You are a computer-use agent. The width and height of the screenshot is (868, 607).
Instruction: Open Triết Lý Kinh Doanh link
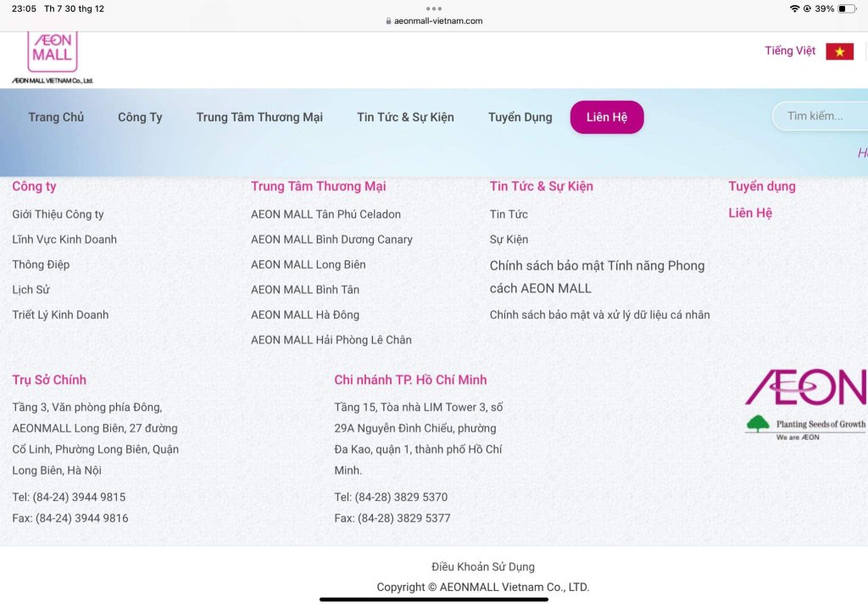click(x=60, y=315)
